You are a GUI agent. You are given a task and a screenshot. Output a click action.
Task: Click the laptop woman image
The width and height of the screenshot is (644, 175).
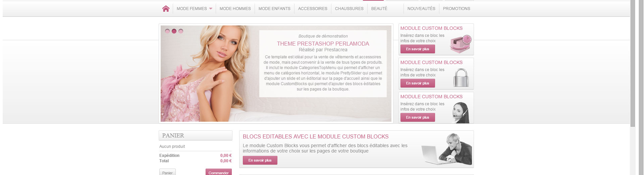tap(447, 149)
